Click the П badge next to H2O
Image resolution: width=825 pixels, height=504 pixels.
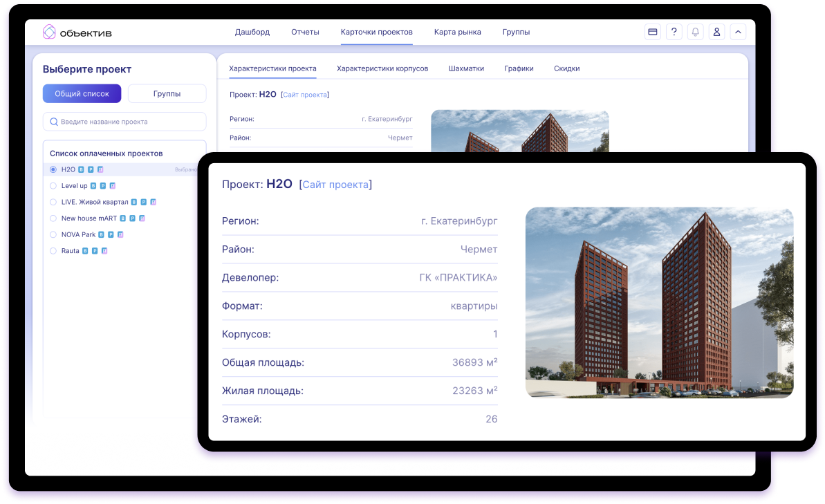click(100, 170)
